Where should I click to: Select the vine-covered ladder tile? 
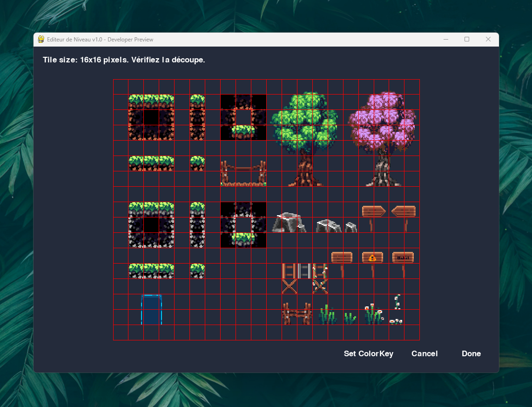320,271
